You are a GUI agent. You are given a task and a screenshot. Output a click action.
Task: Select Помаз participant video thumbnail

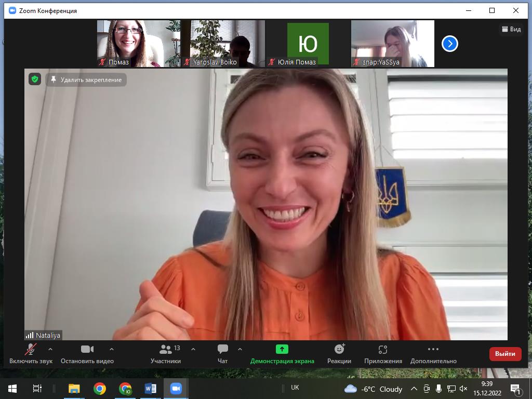coord(138,44)
